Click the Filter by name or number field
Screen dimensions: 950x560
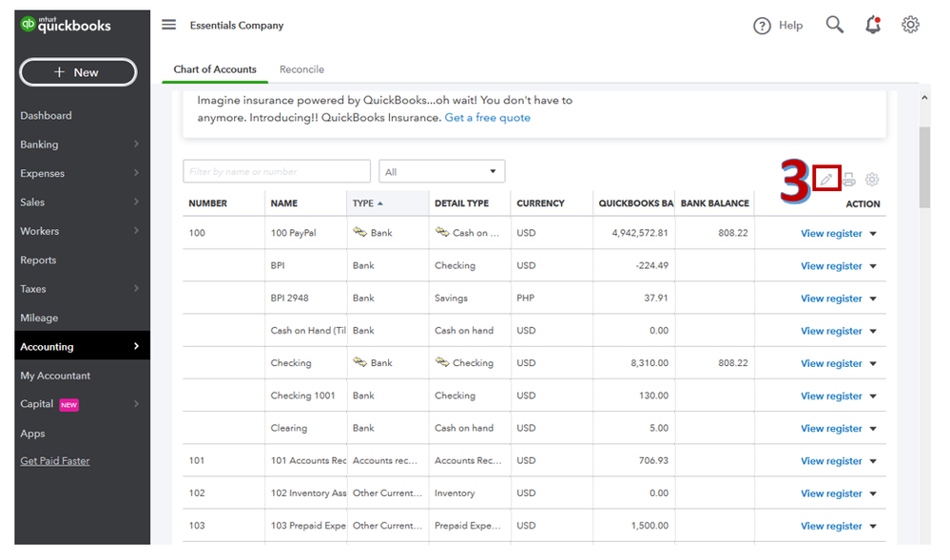pyautogui.click(x=277, y=171)
